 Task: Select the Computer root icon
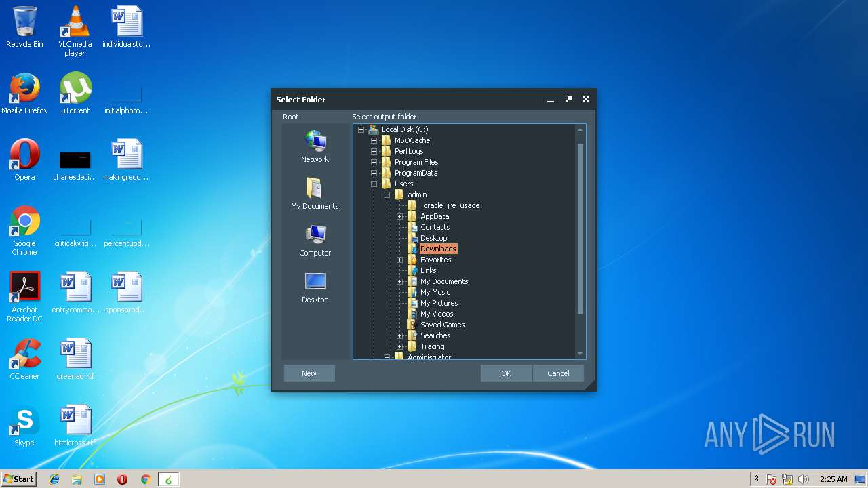pyautogui.click(x=315, y=241)
